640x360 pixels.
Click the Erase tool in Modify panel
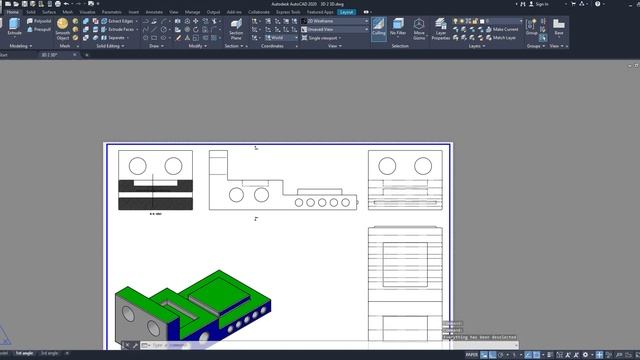pyautogui.click(x=178, y=38)
